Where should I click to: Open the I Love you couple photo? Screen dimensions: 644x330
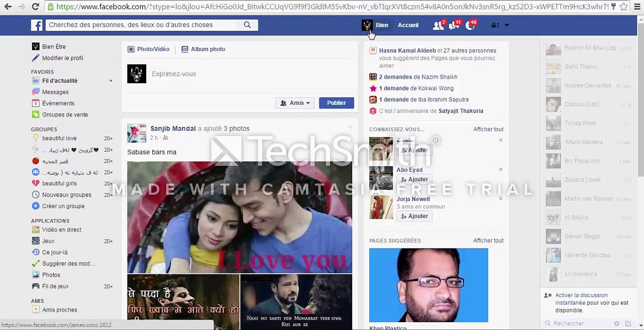tap(239, 217)
